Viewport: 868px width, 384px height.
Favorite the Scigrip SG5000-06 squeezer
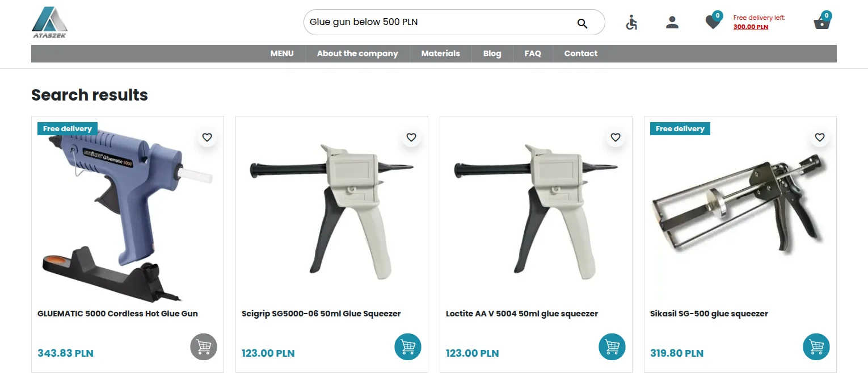pos(411,137)
